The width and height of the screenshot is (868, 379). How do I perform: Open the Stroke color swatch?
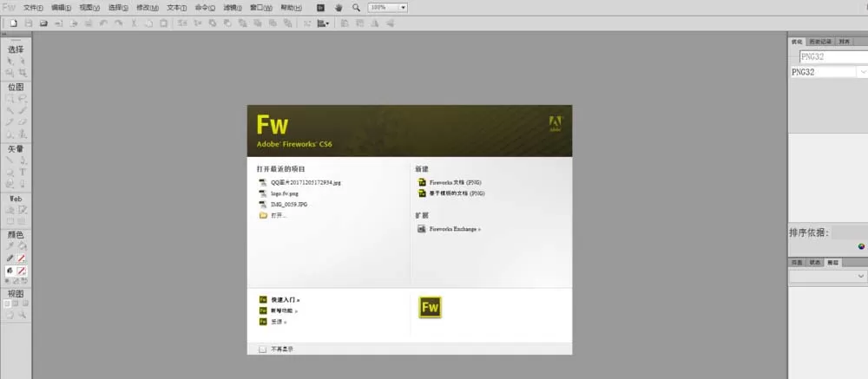(22, 258)
